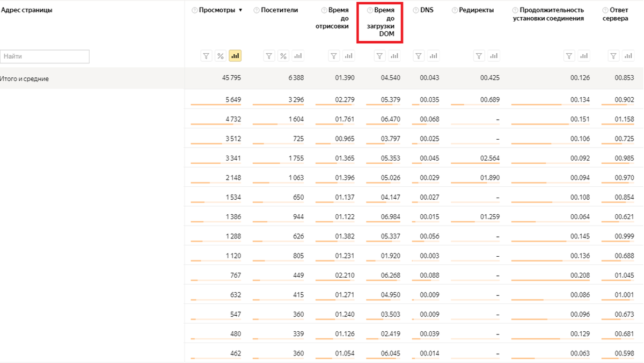The width and height of the screenshot is (644, 363).
Task: Click server response value 00.598
Action: 625,353
